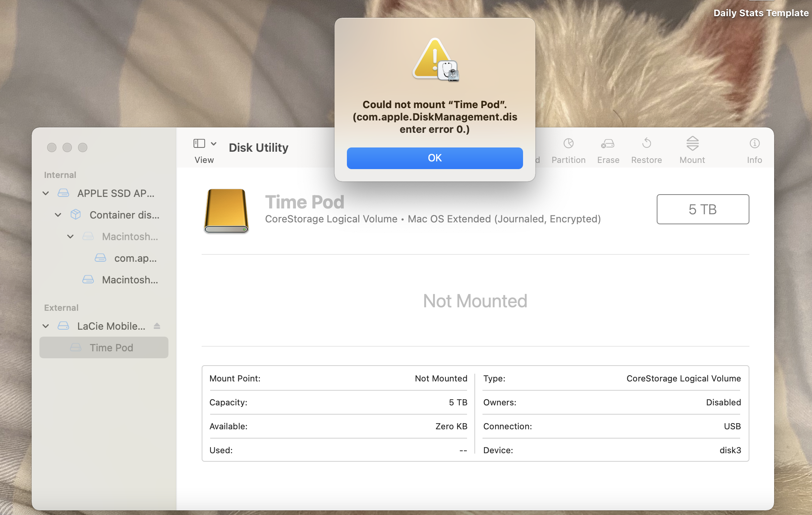Viewport: 812px width, 515px height.
Task: Dismiss the error with OK
Action: [435, 158]
